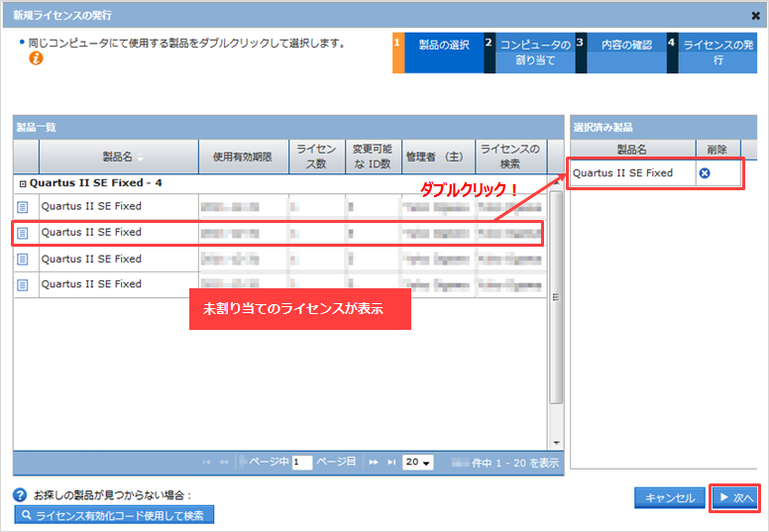Click 変更可能な ID数 column header
769x532 pixels.
point(374,157)
